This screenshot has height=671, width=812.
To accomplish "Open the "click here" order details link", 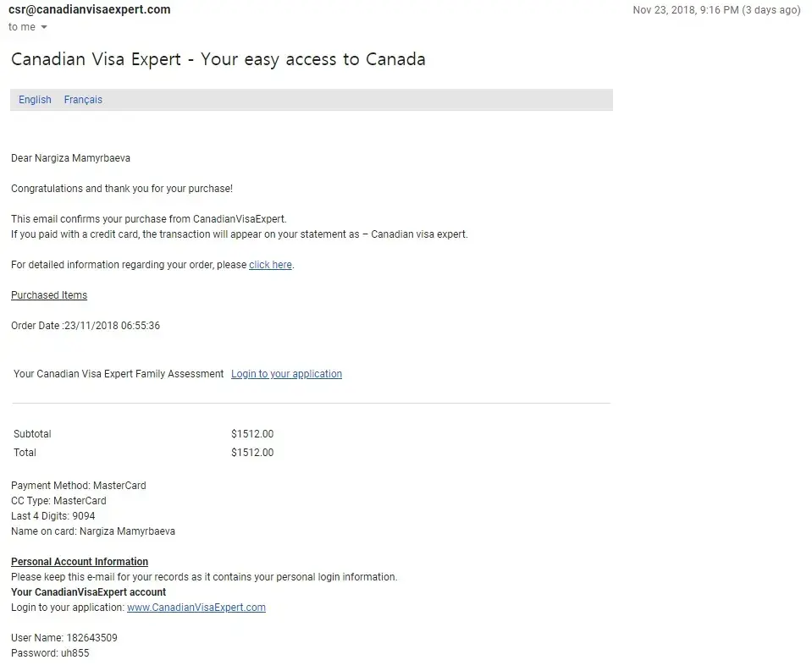I will click(270, 265).
